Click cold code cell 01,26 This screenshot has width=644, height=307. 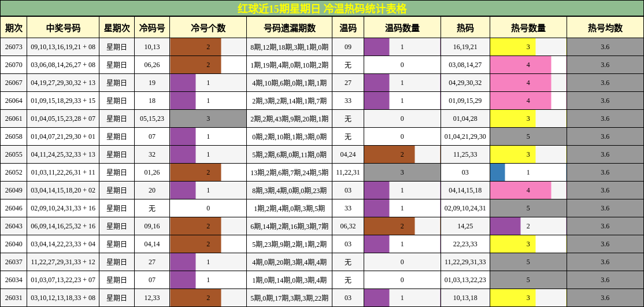click(152, 172)
